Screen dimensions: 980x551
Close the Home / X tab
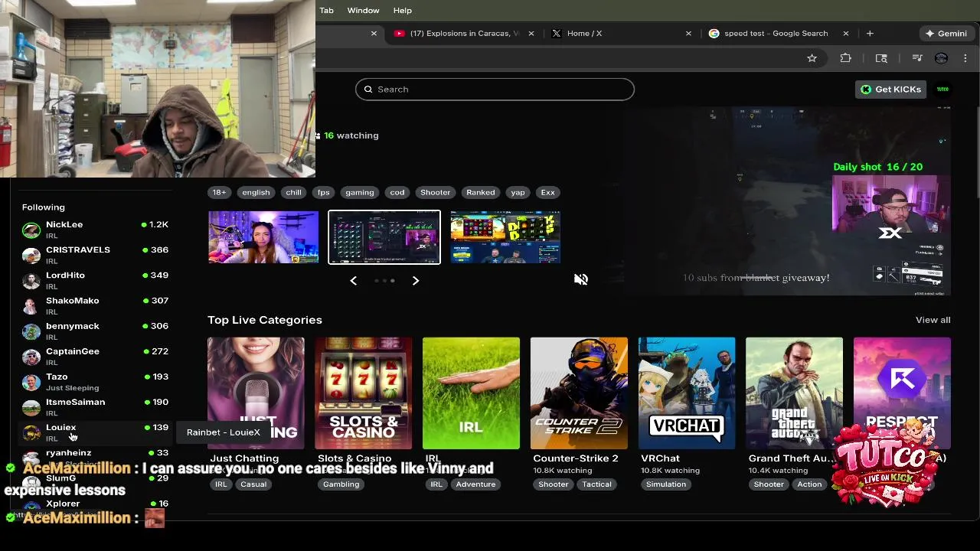point(688,34)
